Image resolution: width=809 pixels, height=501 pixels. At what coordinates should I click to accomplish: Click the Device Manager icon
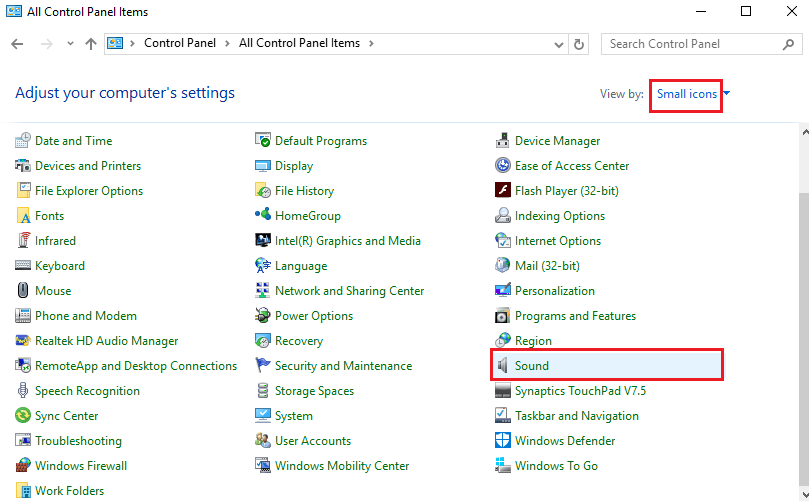point(503,140)
